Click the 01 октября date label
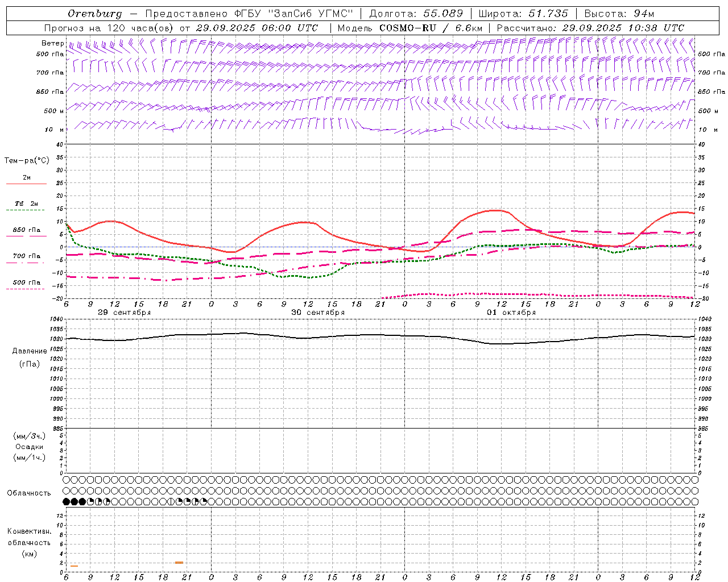The image size is (728, 582). click(511, 312)
